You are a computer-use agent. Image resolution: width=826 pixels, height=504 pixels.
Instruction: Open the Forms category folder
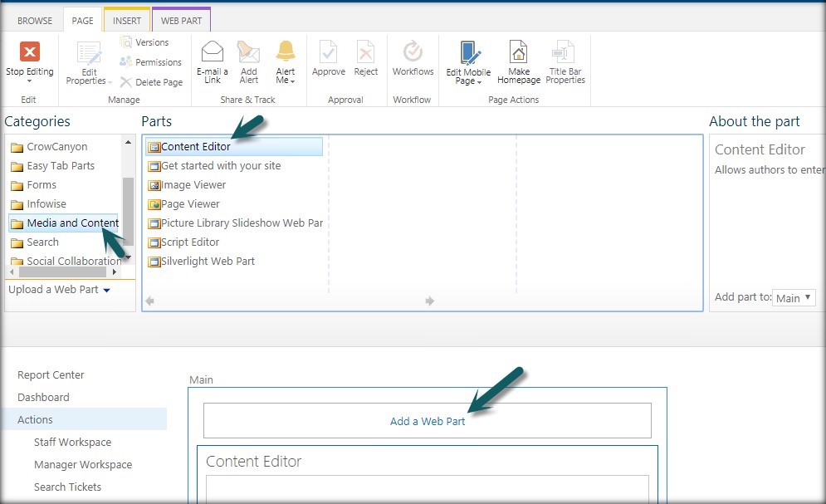(x=34, y=185)
